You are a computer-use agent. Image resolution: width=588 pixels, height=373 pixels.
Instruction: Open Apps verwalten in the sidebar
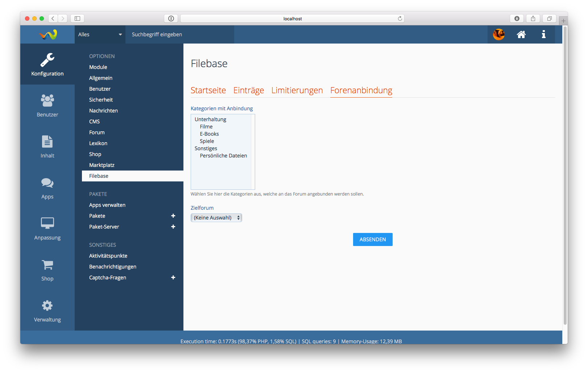click(x=107, y=205)
